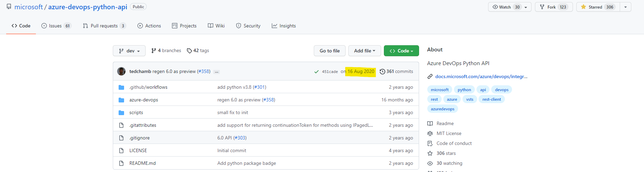Click the link icon beside docs URL
The image size is (644, 172).
tap(430, 77)
